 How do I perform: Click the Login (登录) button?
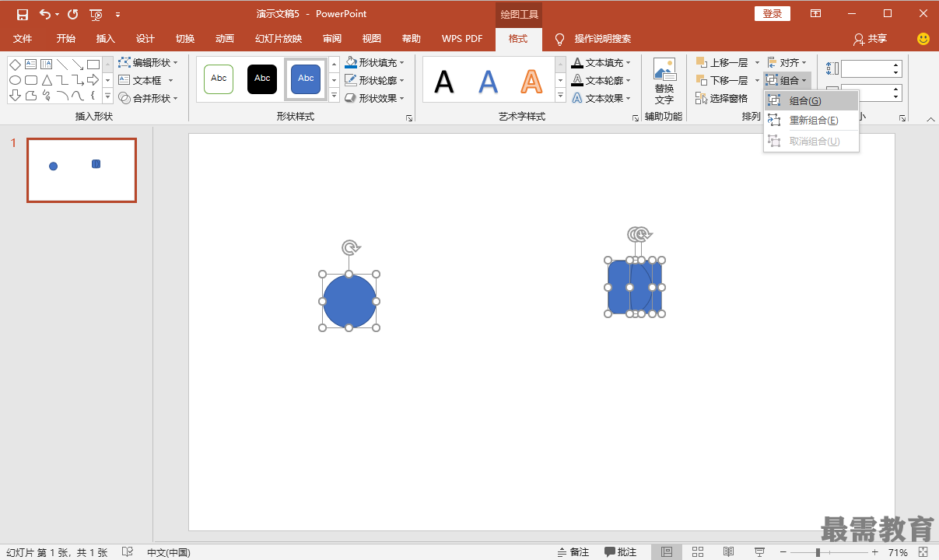point(773,14)
